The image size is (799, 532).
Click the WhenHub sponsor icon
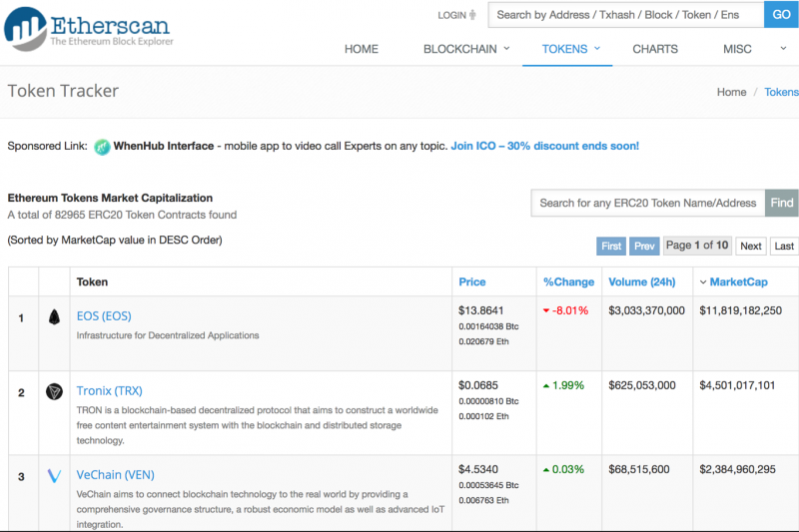[x=102, y=147]
